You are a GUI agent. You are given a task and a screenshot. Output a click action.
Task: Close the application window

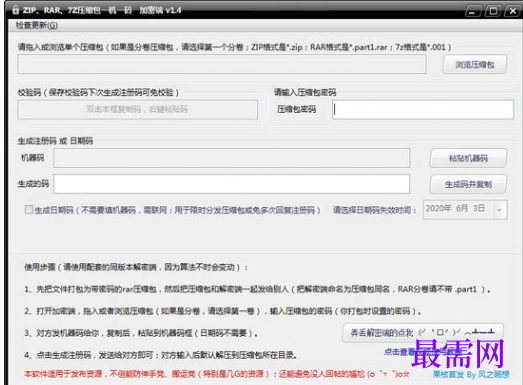(513, 11)
